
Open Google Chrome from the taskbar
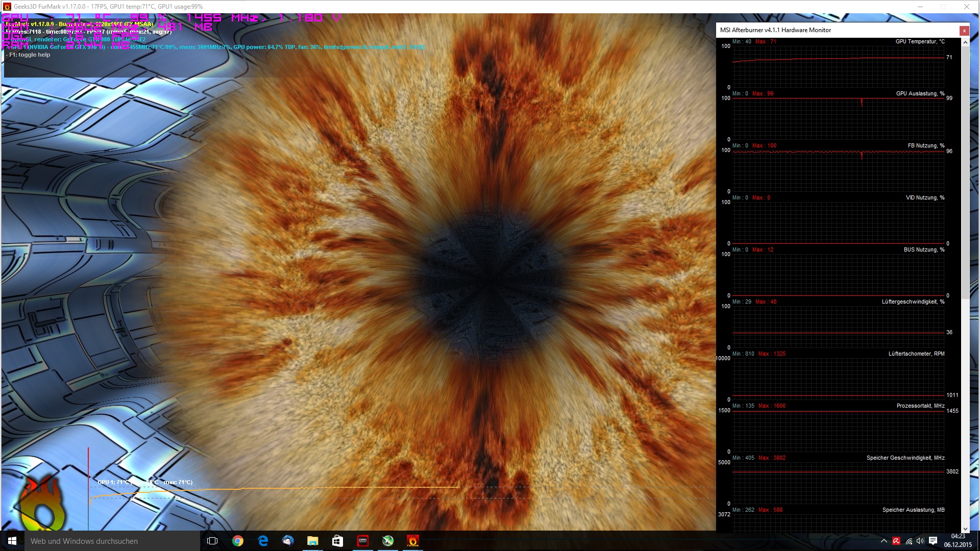pos(238,541)
